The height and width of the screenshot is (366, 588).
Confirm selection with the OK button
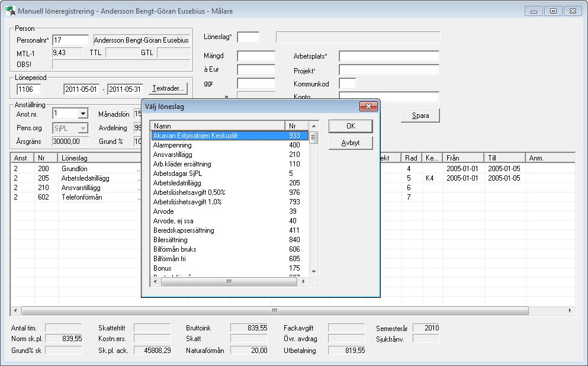coord(351,126)
